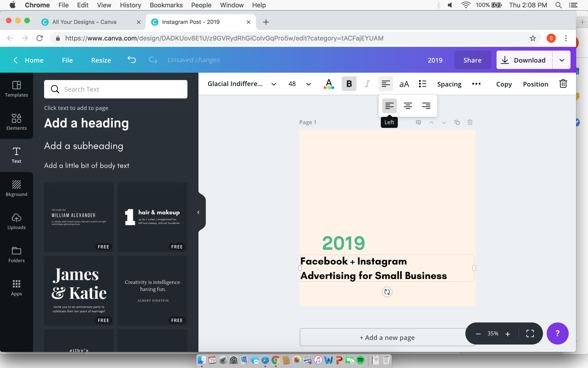Click Add a new page
Image resolution: width=588 pixels, height=368 pixels.
coord(387,338)
